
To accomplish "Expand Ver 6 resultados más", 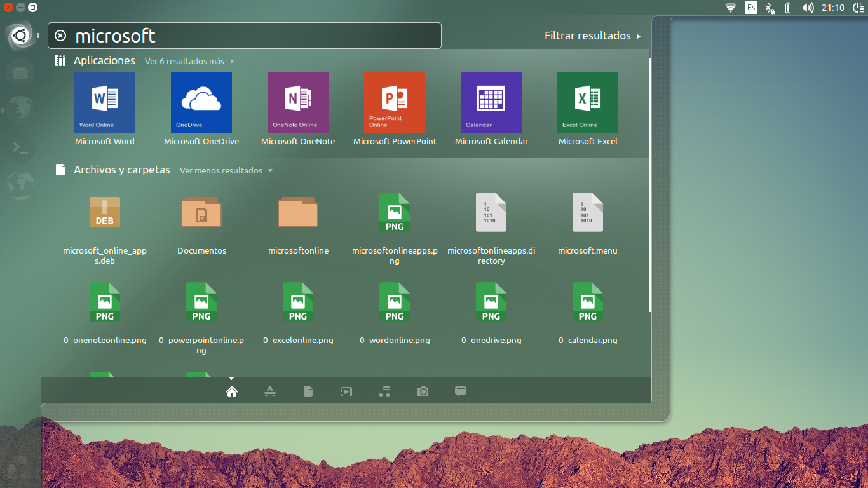I will [x=189, y=62].
